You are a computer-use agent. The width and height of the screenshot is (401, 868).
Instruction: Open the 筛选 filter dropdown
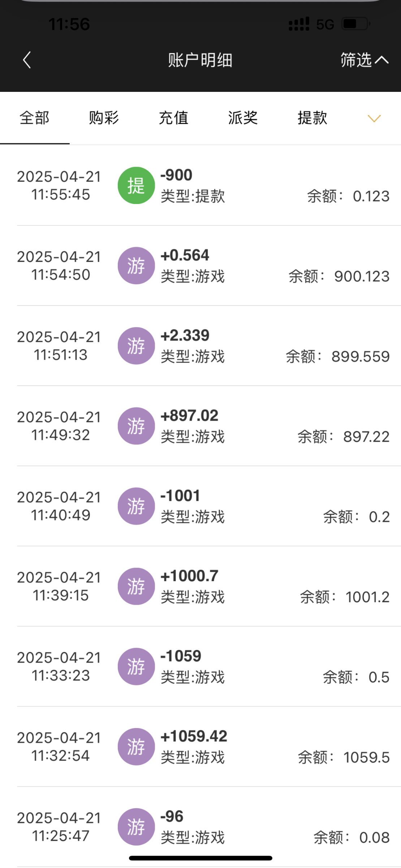point(364,60)
